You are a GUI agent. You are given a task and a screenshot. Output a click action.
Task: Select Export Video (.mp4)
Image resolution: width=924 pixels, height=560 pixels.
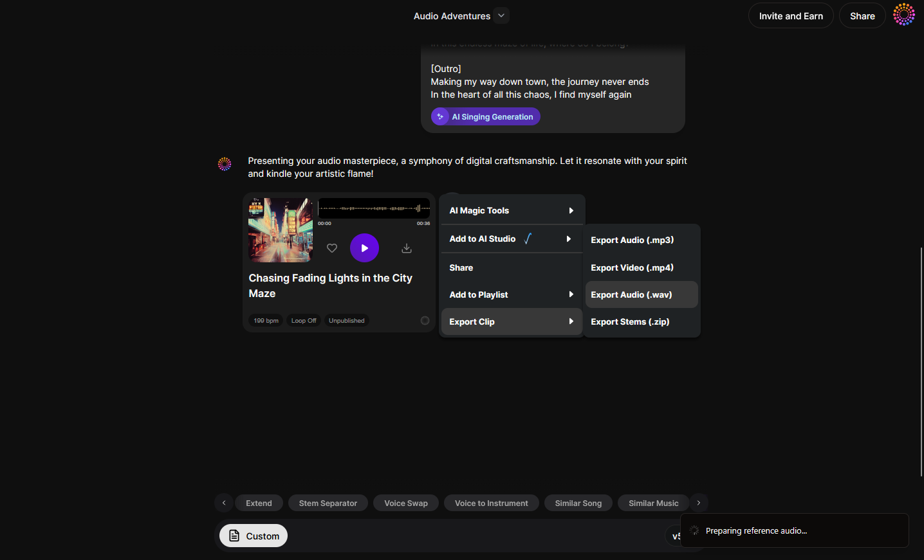[x=642, y=267]
